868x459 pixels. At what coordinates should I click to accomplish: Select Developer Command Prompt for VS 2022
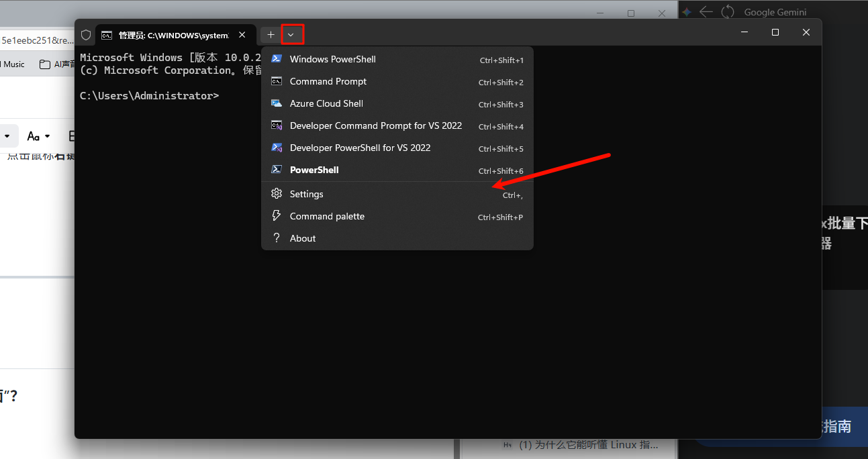[x=375, y=125]
